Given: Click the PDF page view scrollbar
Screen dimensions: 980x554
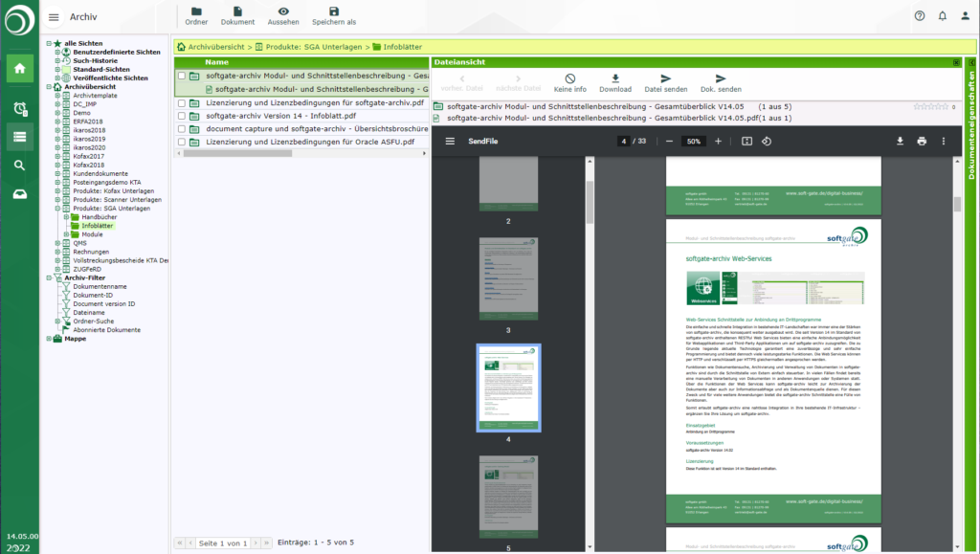Looking at the screenshot, I should (x=957, y=204).
